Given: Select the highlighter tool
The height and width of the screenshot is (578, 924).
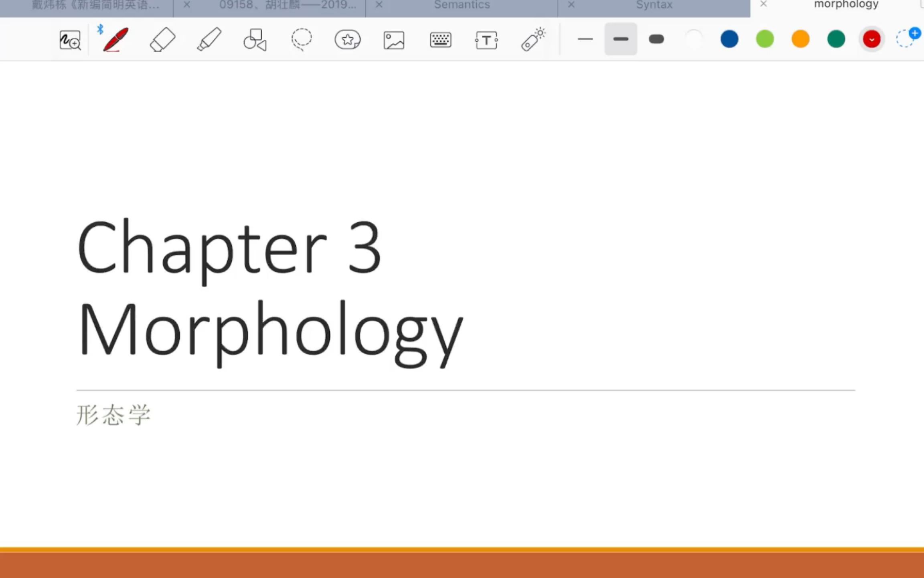Looking at the screenshot, I should 209,39.
